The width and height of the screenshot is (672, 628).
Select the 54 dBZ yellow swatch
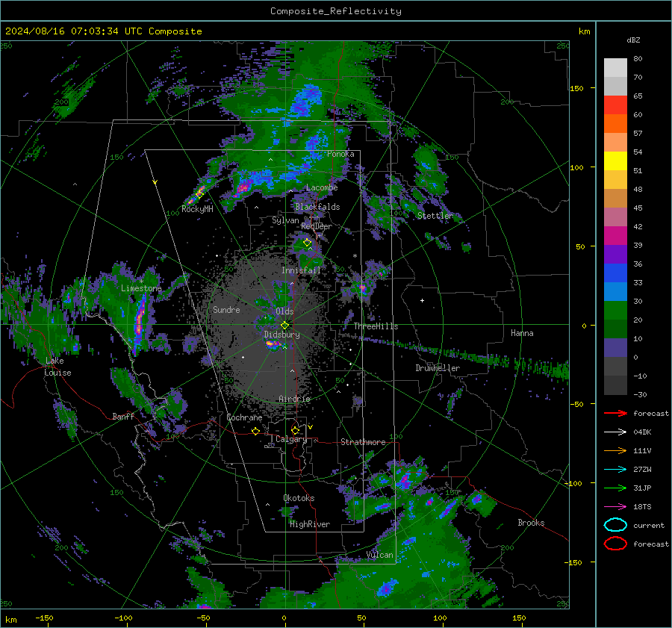pos(615,161)
